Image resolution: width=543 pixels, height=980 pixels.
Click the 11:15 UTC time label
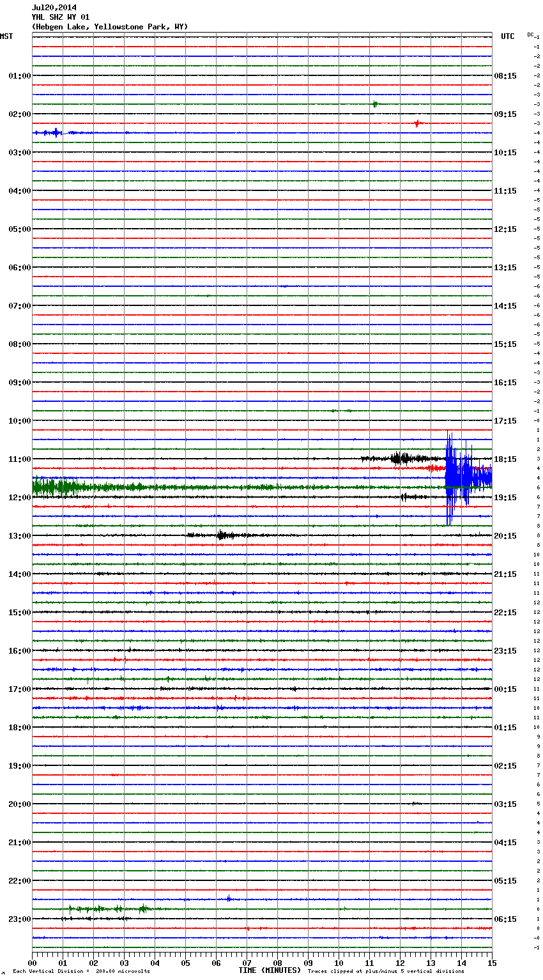point(505,191)
